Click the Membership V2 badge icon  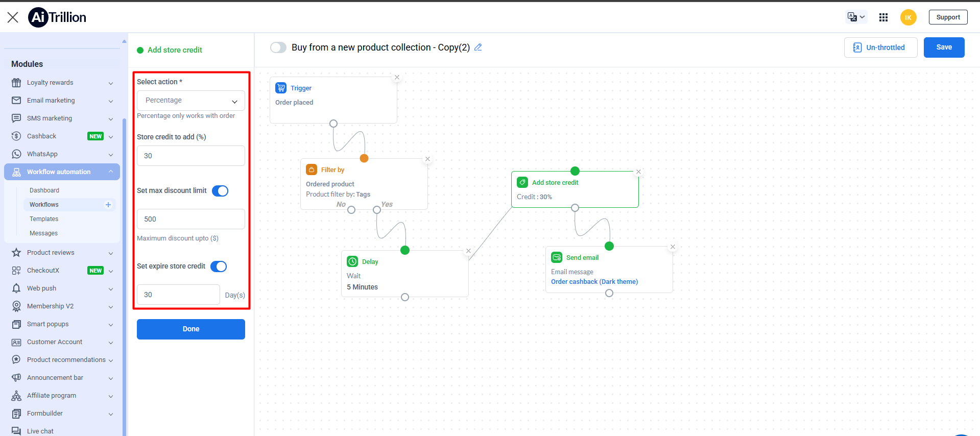click(16, 306)
